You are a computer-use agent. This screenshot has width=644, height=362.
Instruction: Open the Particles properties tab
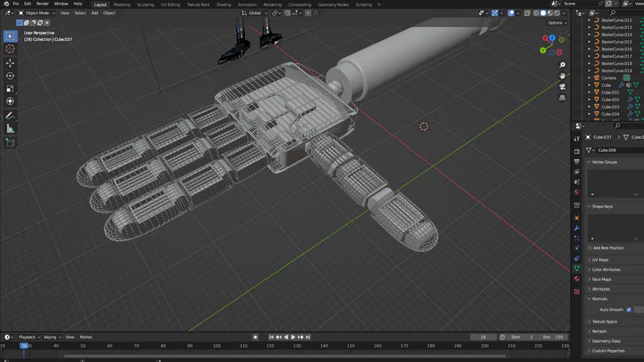(577, 238)
